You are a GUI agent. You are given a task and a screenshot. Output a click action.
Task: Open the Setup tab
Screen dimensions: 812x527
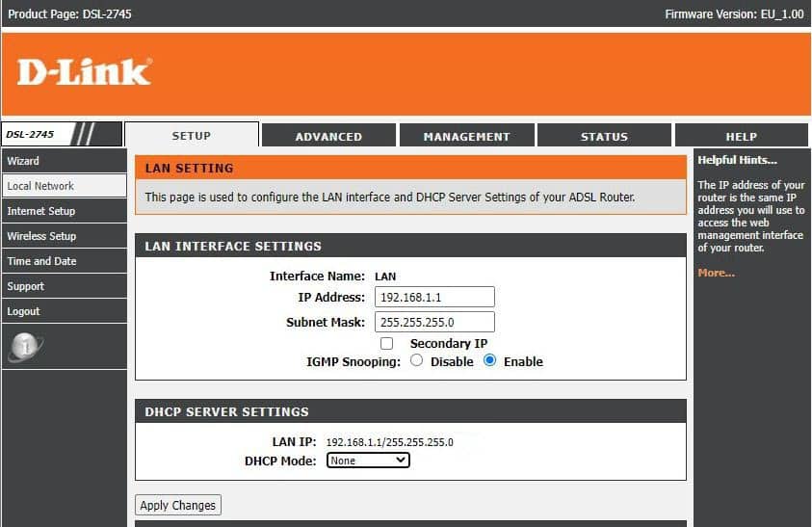pyautogui.click(x=192, y=136)
